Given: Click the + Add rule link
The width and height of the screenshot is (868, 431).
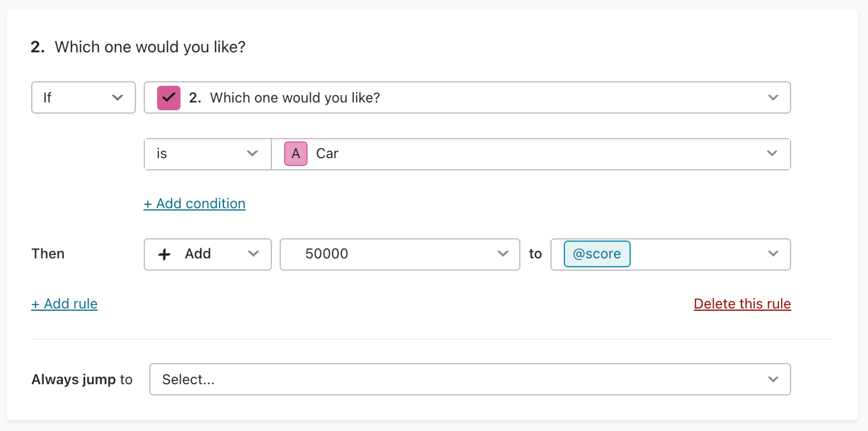Looking at the screenshot, I should click(64, 304).
